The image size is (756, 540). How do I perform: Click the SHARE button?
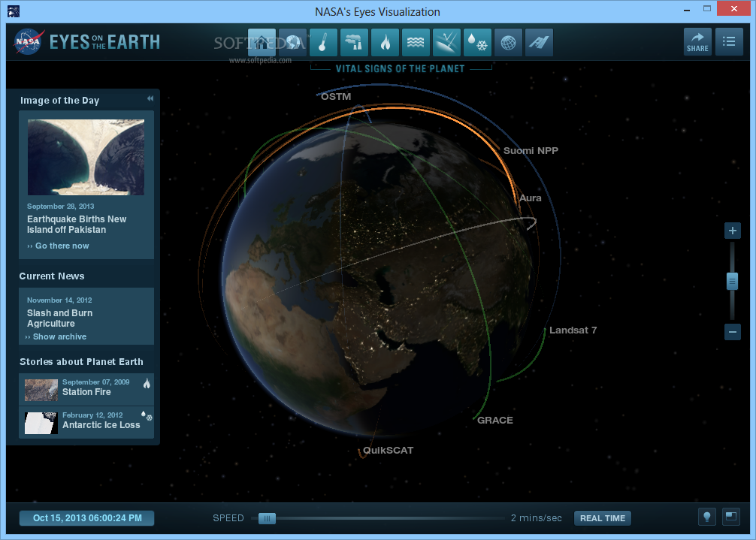[x=697, y=42]
